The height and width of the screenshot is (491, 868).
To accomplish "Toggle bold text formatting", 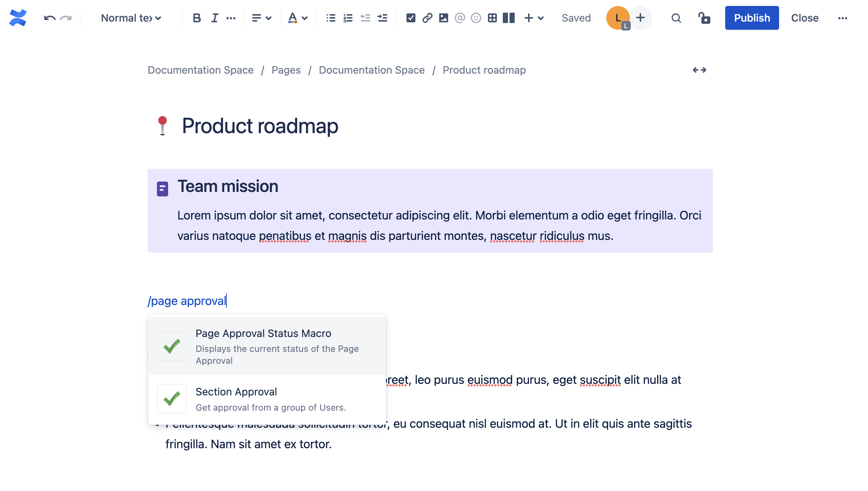I will pyautogui.click(x=197, y=18).
